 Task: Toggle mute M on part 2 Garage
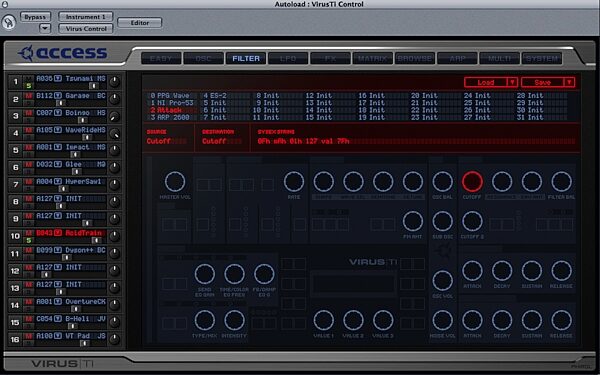click(x=29, y=96)
